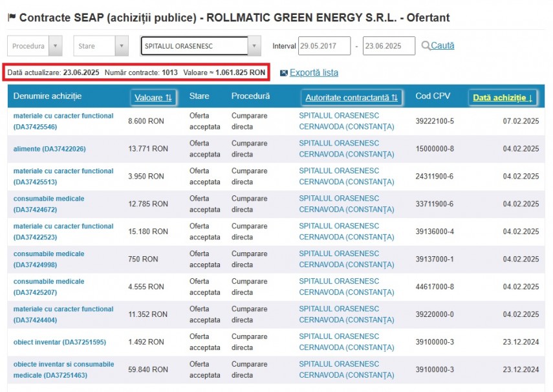Click the Exportă lista link
The image size is (553, 392).
point(314,72)
